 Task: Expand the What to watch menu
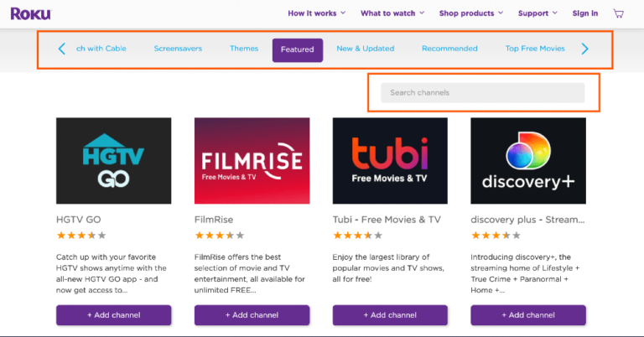pyautogui.click(x=392, y=13)
